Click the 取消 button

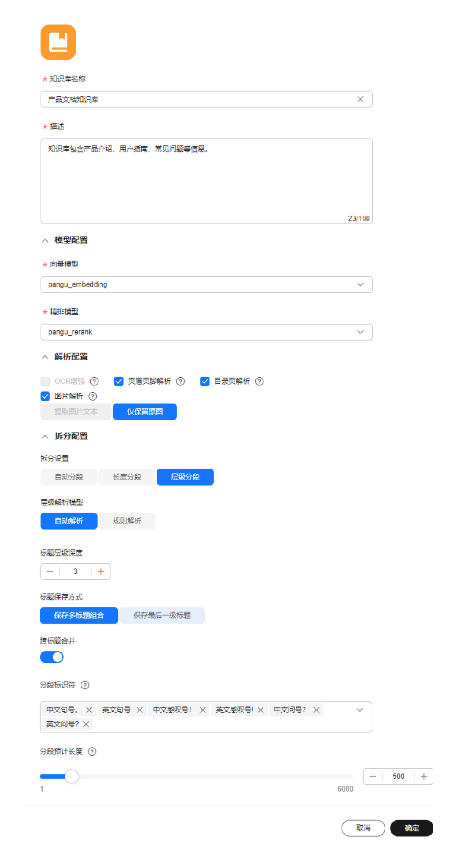click(363, 828)
